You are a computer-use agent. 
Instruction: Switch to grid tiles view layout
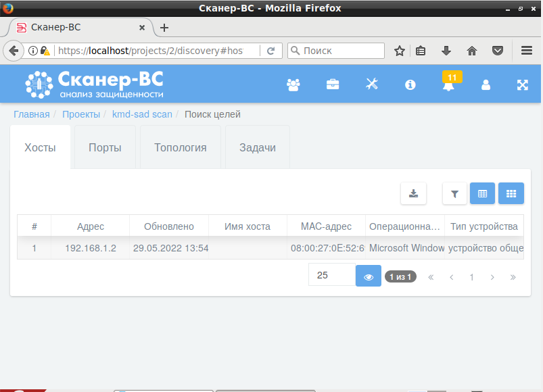pyautogui.click(x=511, y=193)
